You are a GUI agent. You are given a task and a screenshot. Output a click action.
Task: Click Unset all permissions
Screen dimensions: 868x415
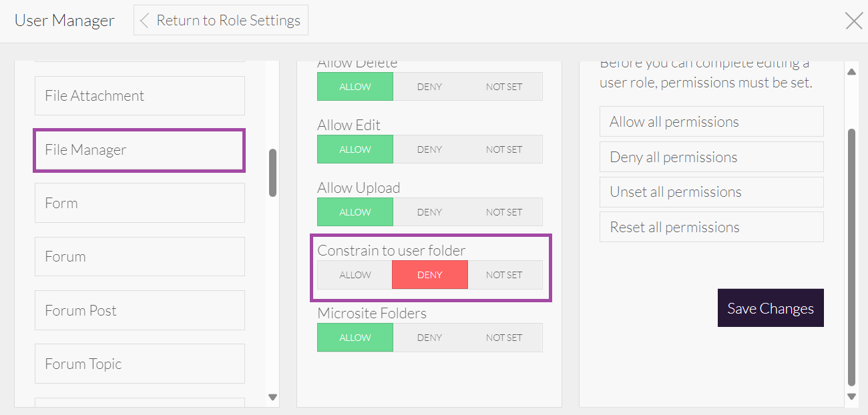711,191
